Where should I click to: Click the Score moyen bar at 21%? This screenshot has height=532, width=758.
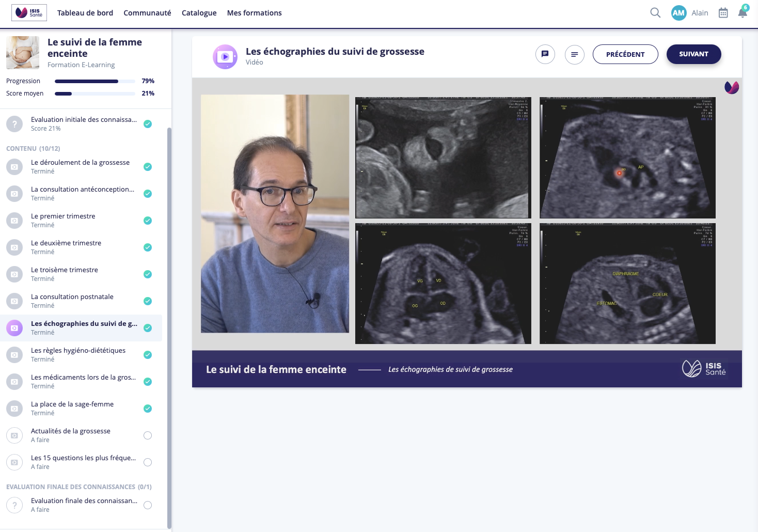point(95,93)
